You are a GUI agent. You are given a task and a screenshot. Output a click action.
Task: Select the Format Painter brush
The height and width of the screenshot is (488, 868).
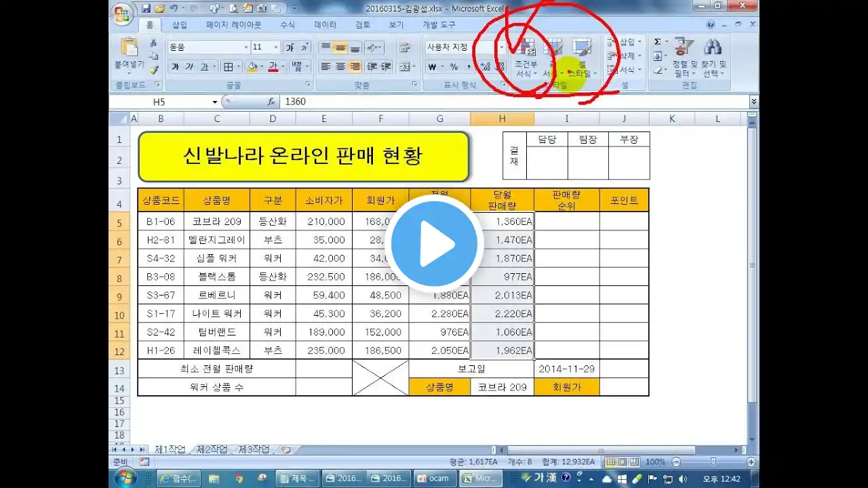point(154,69)
